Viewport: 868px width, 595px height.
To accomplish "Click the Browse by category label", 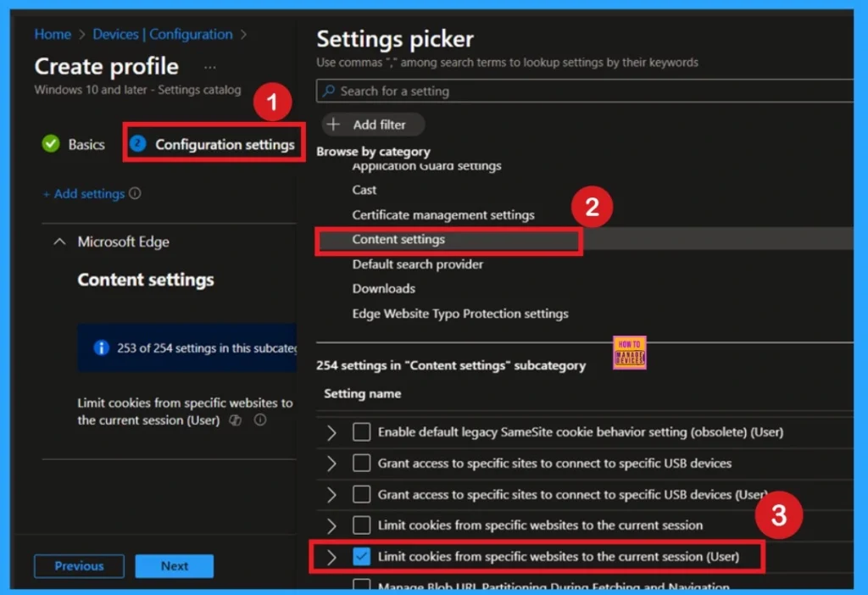I will 373,151.
